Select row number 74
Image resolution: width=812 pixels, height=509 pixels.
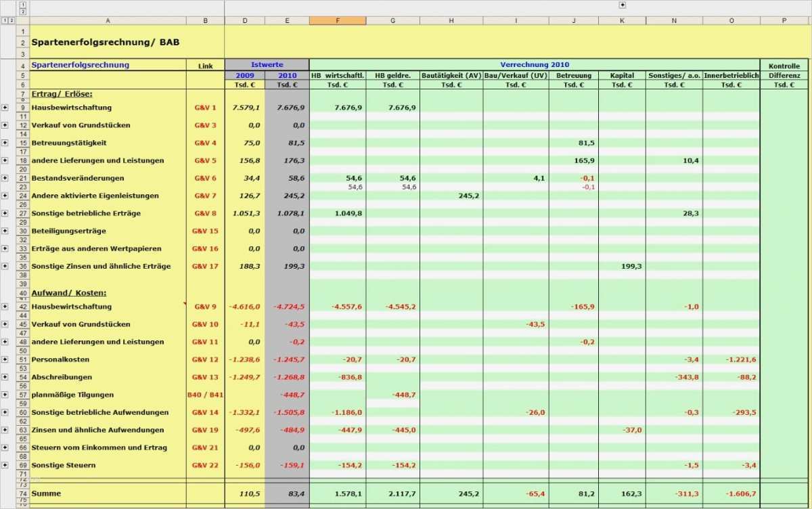(x=22, y=493)
